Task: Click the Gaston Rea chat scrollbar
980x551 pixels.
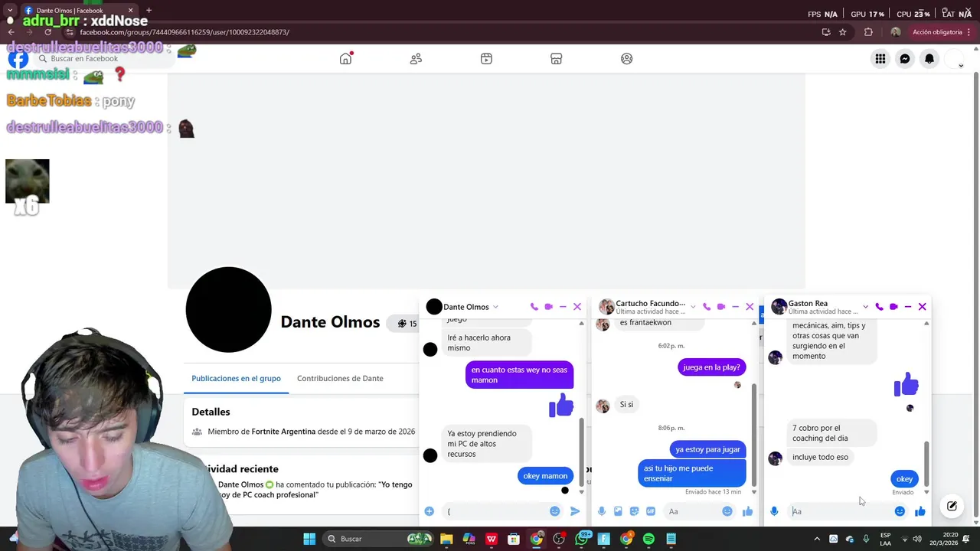Action: 926,464
